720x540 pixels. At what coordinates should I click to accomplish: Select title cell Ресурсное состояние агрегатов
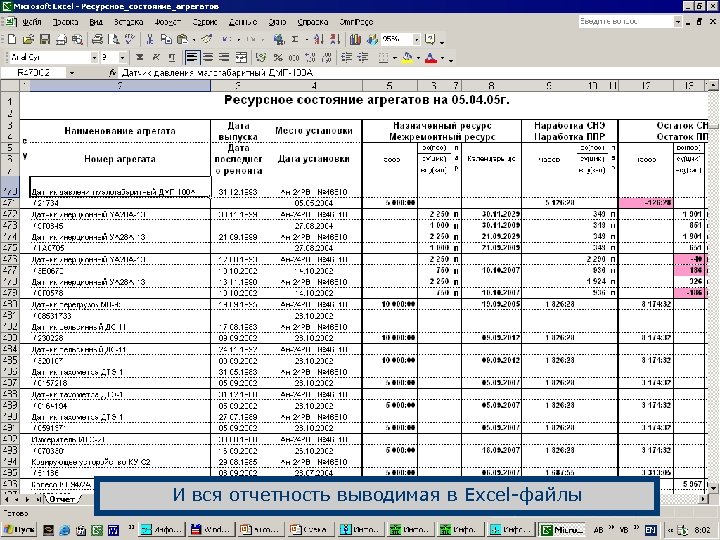coord(366,101)
